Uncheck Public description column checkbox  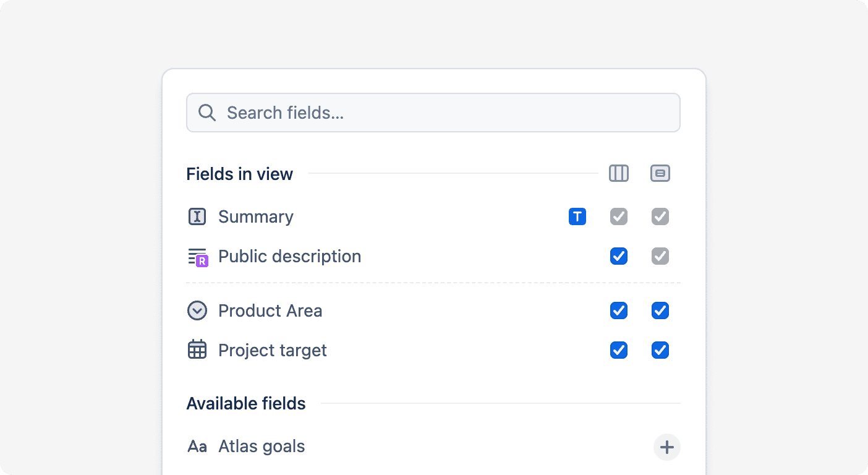[x=619, y=256]
